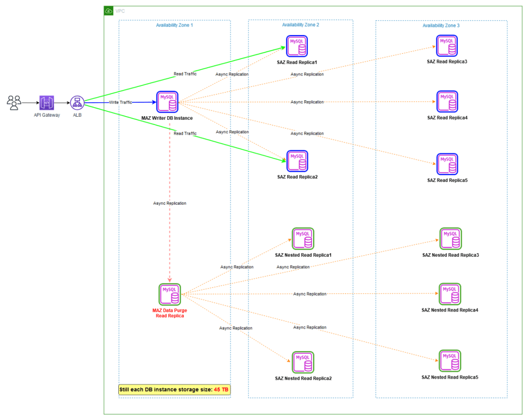Click the VPC label text

120,11
